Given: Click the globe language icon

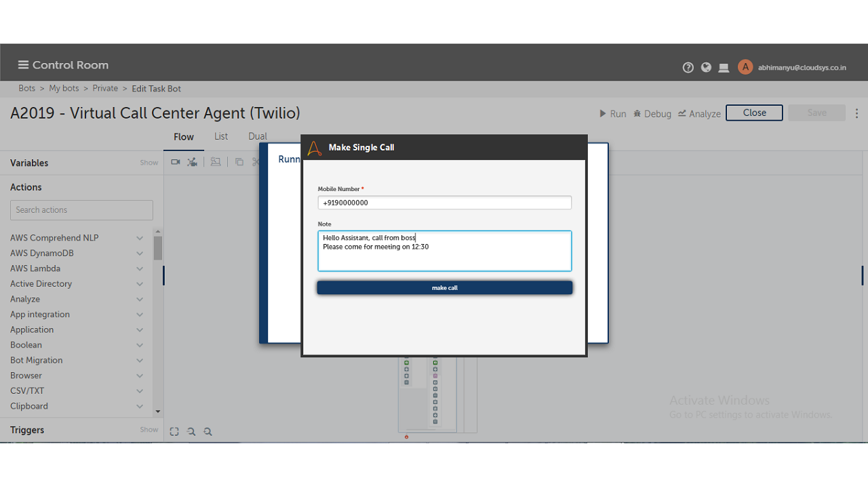Looking at the screenshot, I should 706,67.
